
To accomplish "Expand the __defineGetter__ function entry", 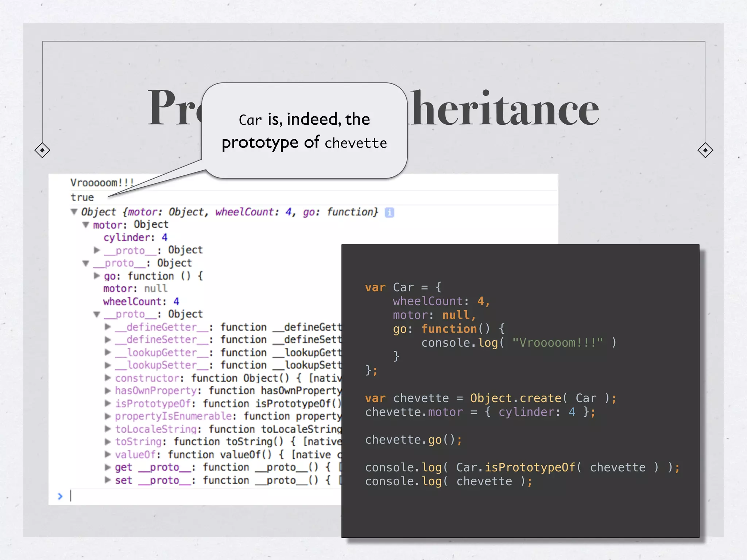I will (x=108, y=327).
